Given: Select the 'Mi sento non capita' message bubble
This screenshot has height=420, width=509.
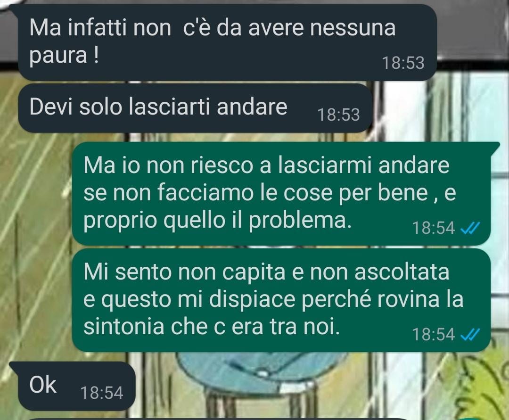Looking at the screenshot, I should coord(281,300).
